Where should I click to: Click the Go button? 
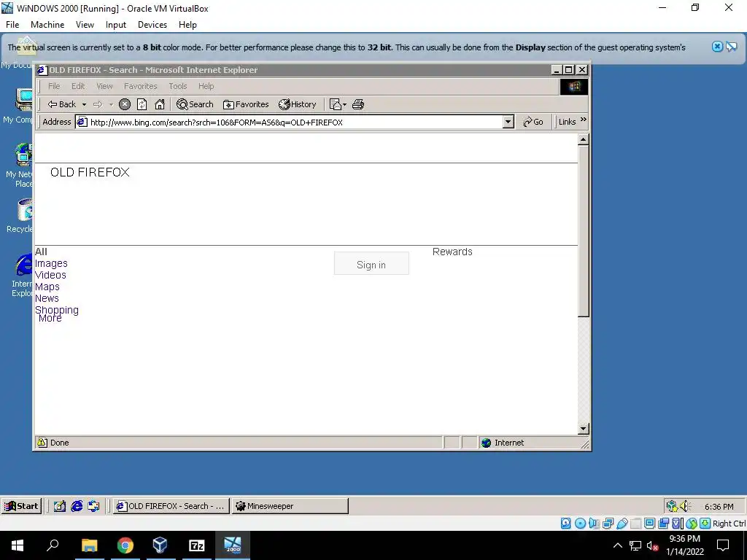(533, 122)
